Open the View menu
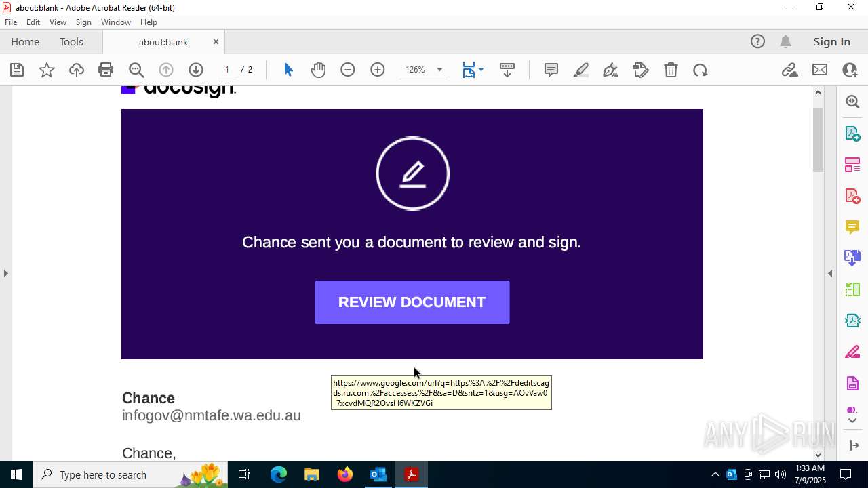Viewport: 868px width, 488px height. [x=58, y=22]
